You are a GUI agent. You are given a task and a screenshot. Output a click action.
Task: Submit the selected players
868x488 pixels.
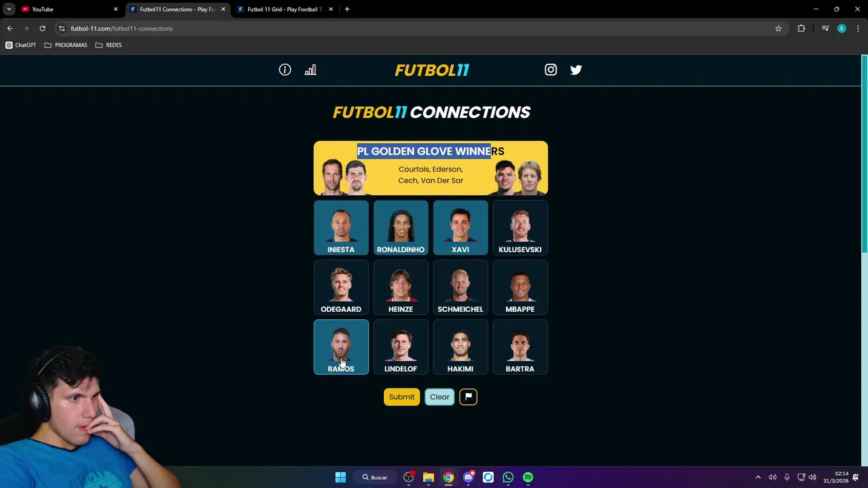click(401, 396)
